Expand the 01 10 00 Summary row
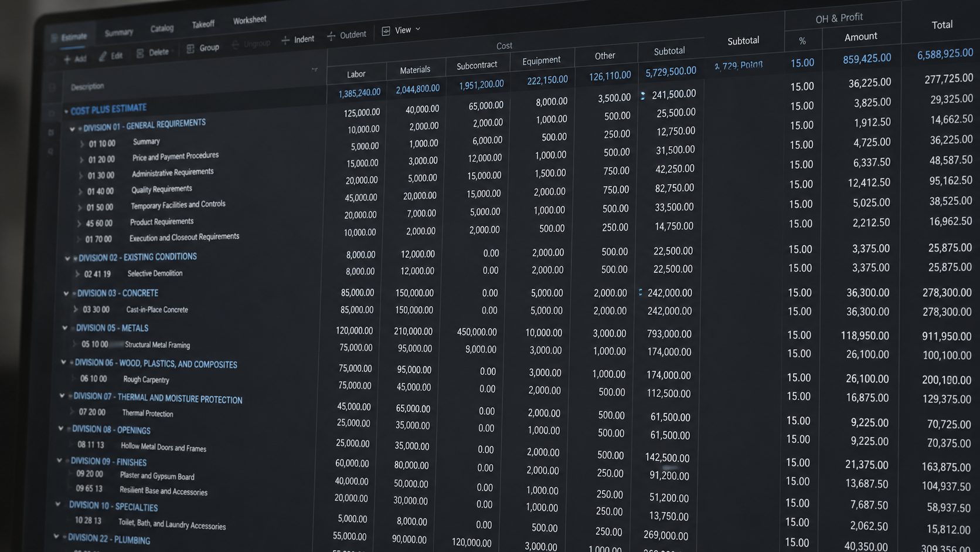Image resolution: width=980 pixels, height=552 pixels. click(81, 144)
